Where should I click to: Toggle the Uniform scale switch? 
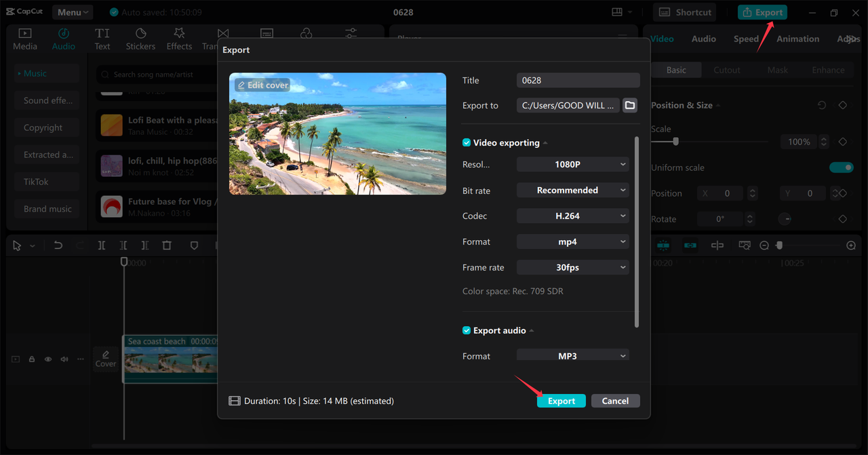(x=841, y=167)
